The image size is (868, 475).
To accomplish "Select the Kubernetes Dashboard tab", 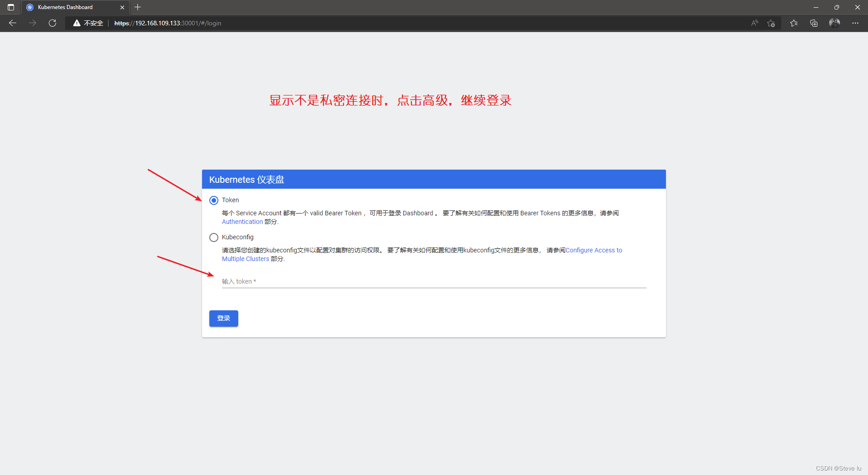I will coord(75,7).
